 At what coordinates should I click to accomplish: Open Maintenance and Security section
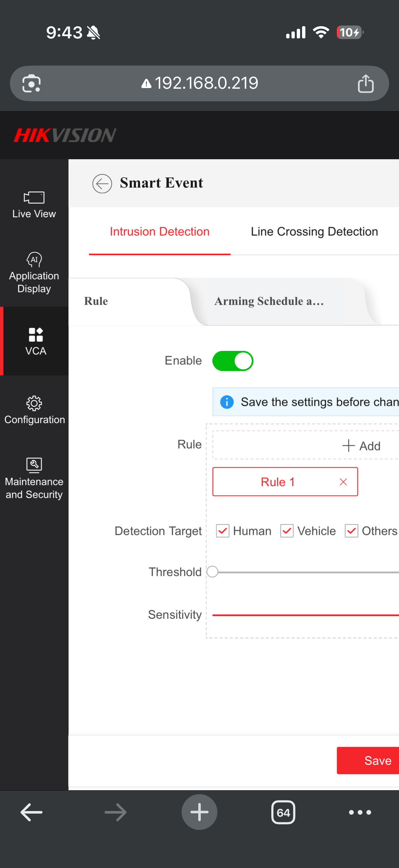pos(34,478)
